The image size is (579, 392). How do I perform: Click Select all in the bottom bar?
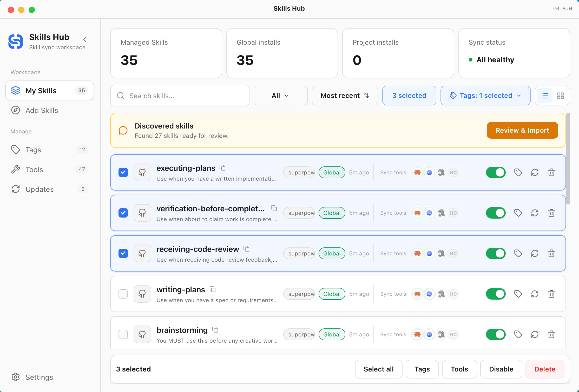click(x=379, y=369)
